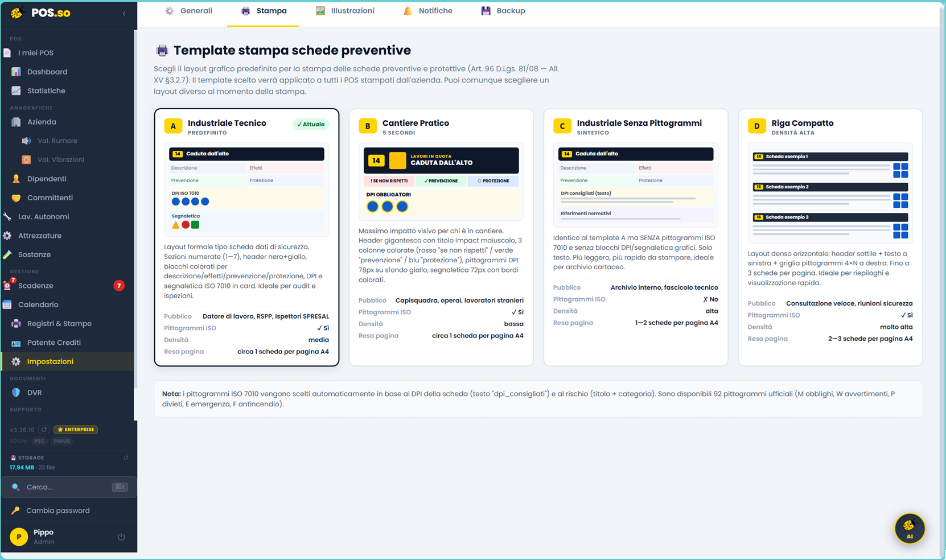Click 17.94 MB storage value
Screen dimensions: 946x560
[22, 467]
